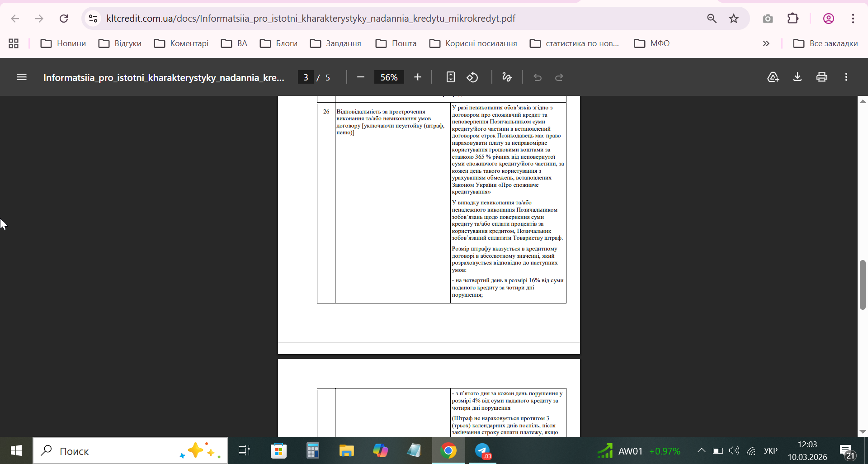The image size is (868, 464).
Task: Enable the PDF annotation draw tool
Action: point(507,77)
